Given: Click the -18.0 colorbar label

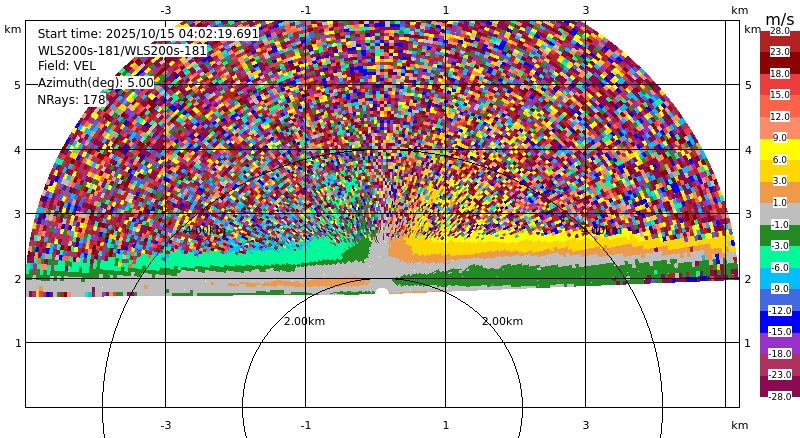Looking at the screenshot, I should [780, 353].
